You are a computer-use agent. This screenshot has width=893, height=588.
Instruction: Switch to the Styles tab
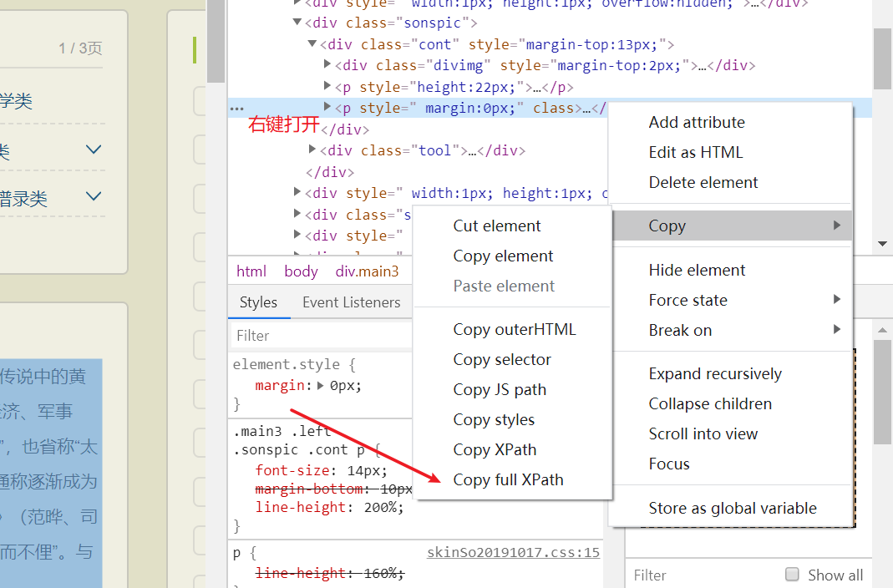point(259,302)
